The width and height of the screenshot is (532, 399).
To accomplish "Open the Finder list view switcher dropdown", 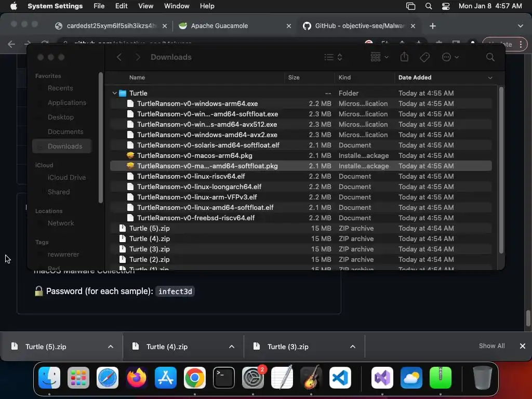I will pyautogui.click(x=333, y=57).
